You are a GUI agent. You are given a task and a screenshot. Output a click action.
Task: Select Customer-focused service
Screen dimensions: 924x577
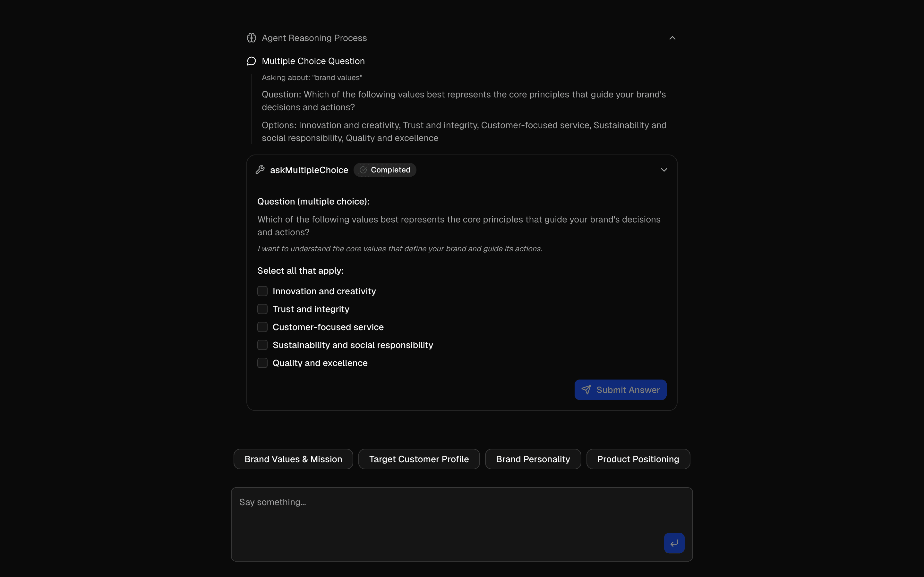coord(262,327)
